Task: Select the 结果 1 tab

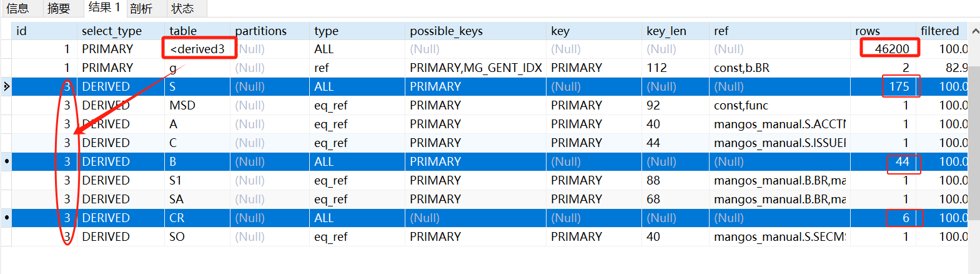Action: (104, 8)
